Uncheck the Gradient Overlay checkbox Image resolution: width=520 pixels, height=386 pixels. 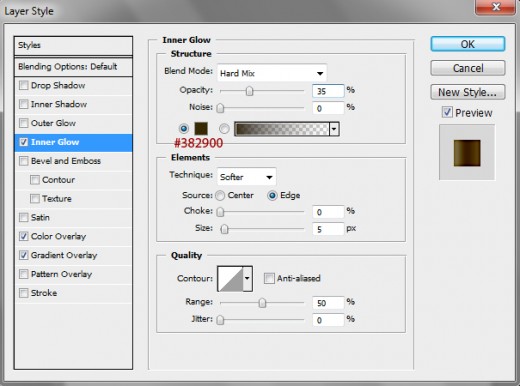point(23,255)
